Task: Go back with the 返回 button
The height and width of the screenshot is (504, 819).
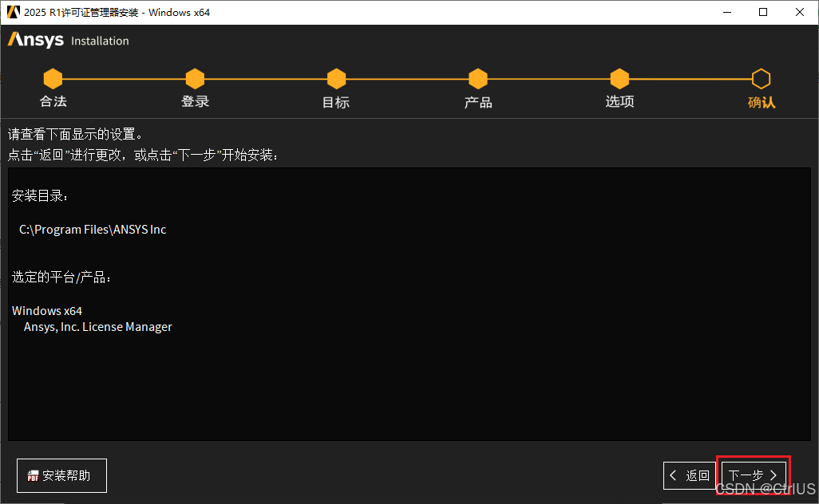Action: (x=690, y=475)
